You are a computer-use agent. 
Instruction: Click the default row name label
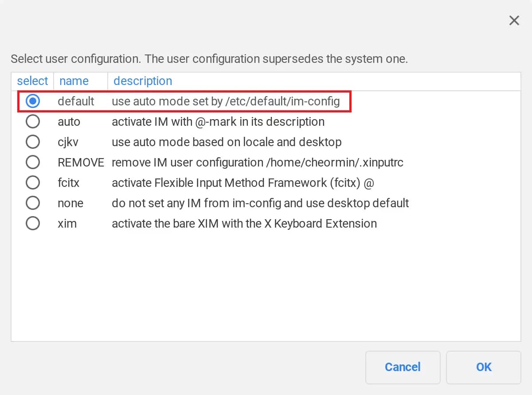coord(76,101)
